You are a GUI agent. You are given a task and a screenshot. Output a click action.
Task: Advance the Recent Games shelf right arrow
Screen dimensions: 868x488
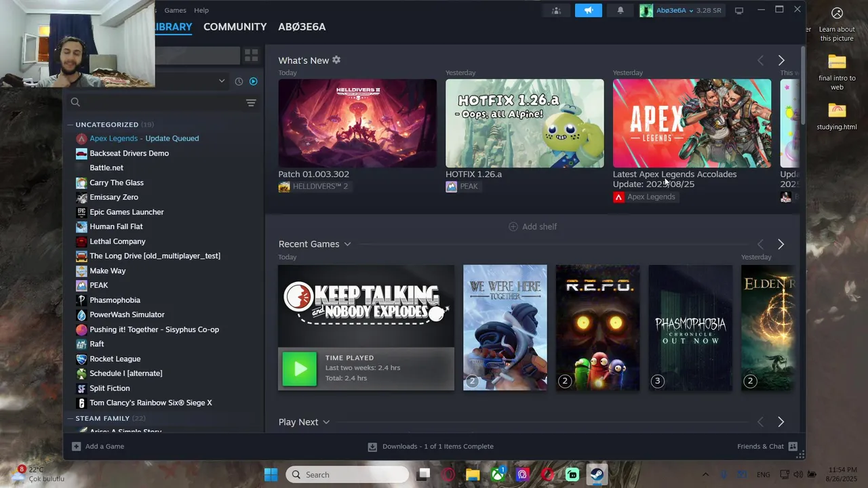click(781, 244)
